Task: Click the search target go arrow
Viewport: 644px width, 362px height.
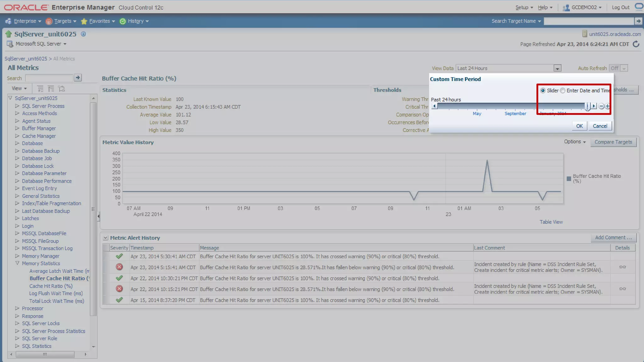Action: 638,21
